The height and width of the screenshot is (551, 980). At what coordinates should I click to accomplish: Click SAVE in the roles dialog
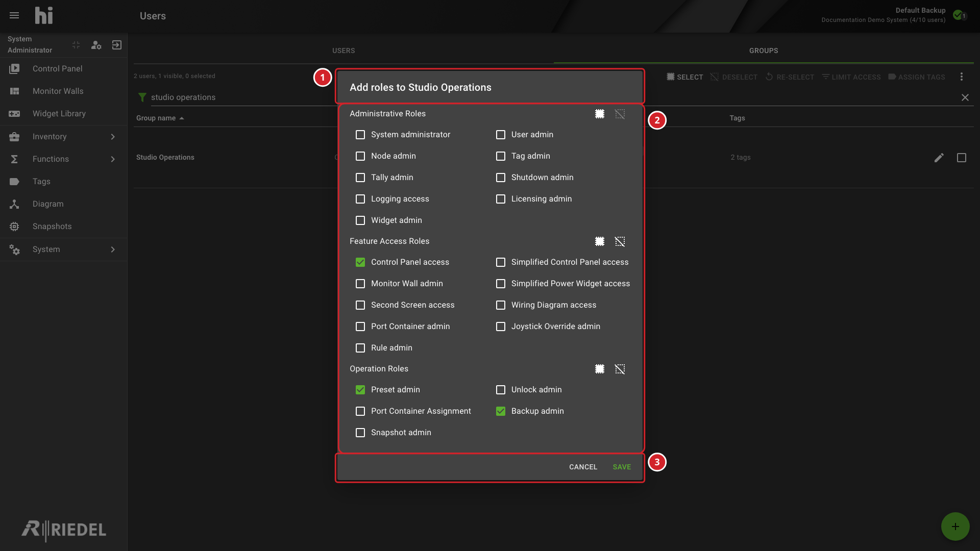click(622, 467)
